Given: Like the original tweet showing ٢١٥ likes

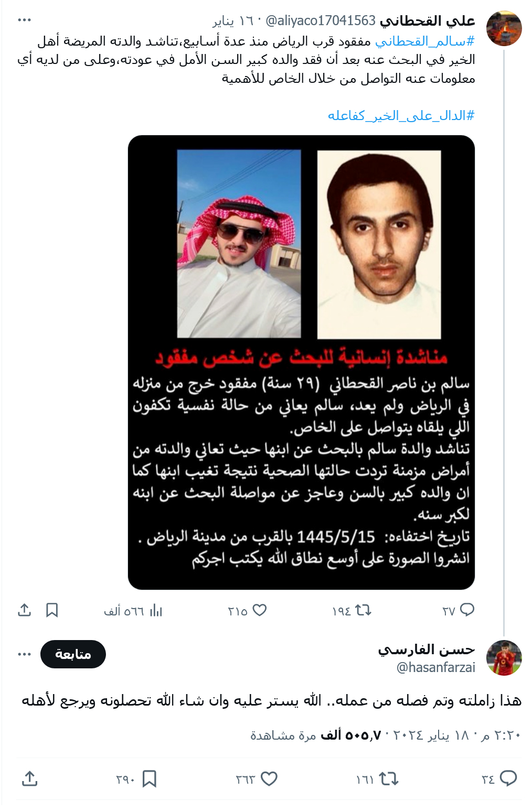Looking at the screenshot, I should (x=260, y=610).
